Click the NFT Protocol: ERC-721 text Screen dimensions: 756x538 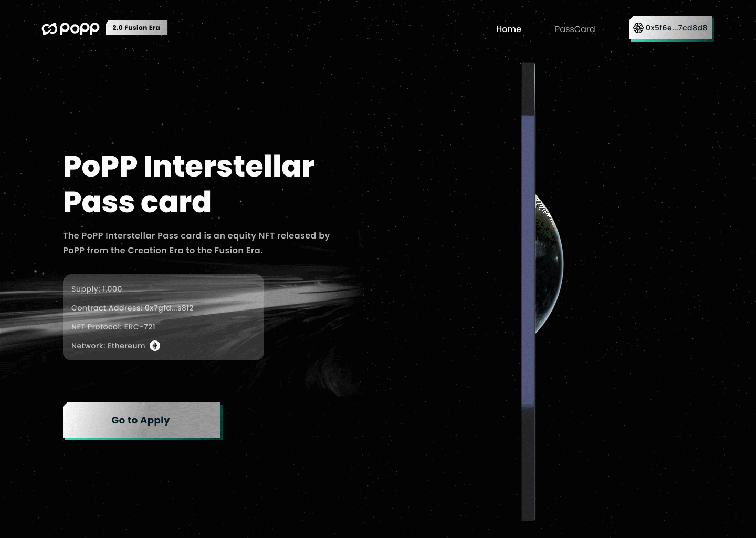(x=113, y=327)
